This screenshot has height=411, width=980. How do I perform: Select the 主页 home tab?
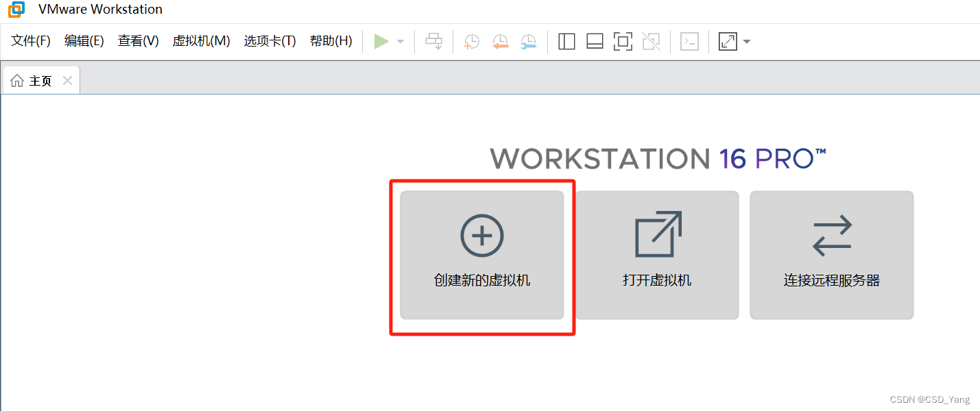pyautogui.click(x=41, y=81)
